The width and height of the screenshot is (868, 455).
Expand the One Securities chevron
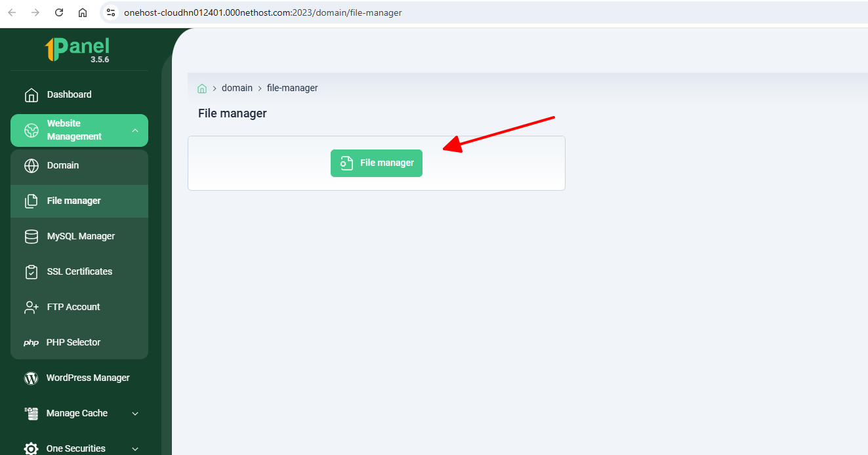[135, 449]
